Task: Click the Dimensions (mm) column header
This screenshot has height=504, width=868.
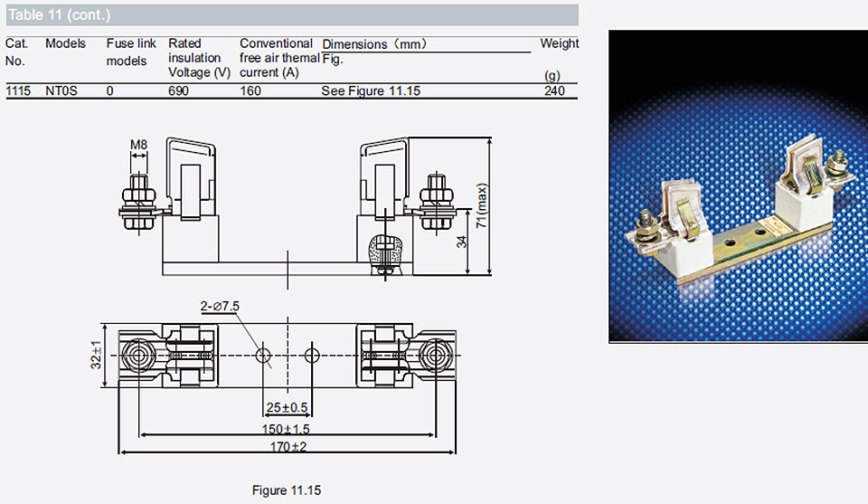Action: tap(374, 43)
